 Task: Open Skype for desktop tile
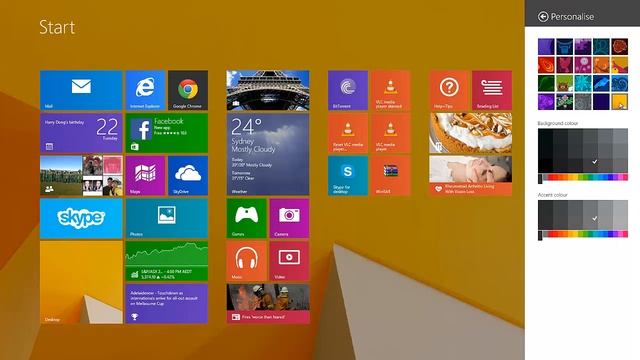348,176
